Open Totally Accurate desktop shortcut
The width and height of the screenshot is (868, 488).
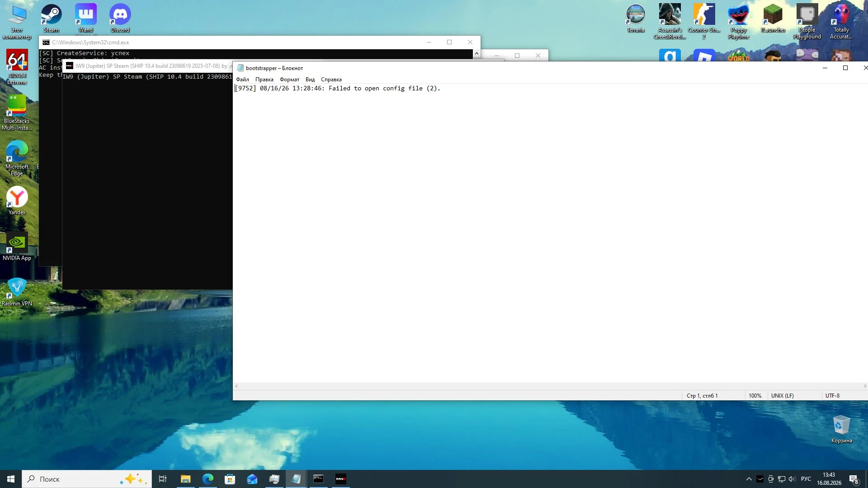pyautogui.click(x=841, y=22)
